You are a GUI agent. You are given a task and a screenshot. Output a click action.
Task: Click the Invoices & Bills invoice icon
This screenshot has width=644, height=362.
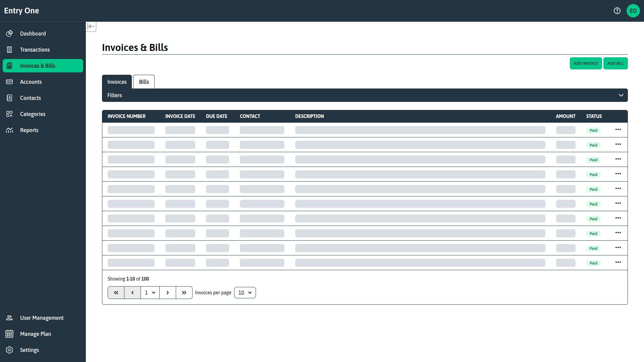9,66
